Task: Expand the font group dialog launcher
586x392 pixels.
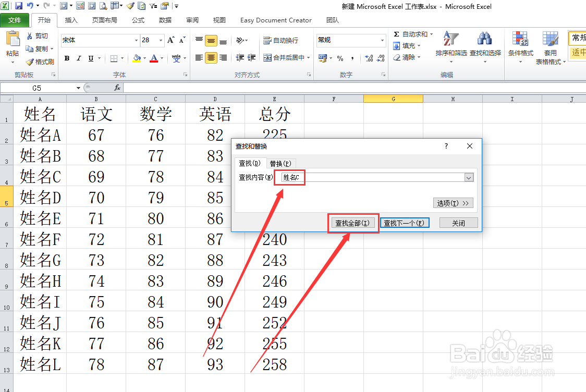Action: pyautogui.click(x=185, y=75)
